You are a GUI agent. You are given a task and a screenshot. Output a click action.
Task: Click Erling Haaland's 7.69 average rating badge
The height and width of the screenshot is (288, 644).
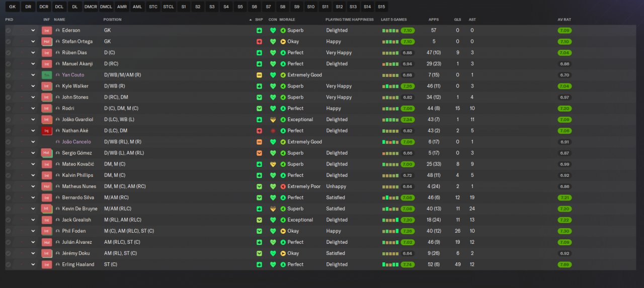(565, 264)
